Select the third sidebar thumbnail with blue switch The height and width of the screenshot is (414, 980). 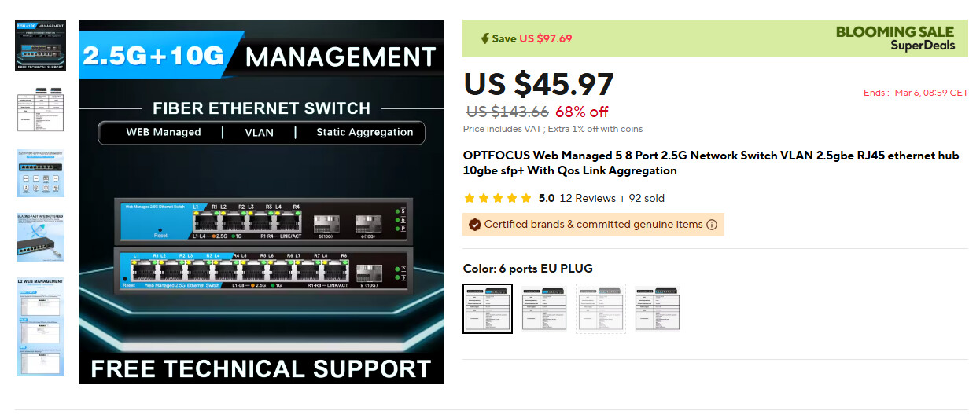tap(41, 174)
